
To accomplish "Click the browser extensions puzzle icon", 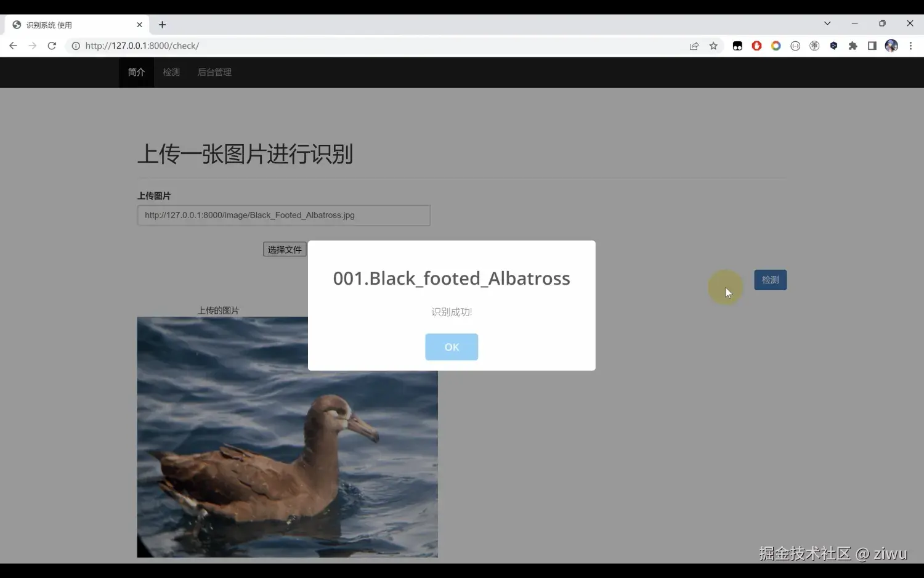I will tap(853, 46).
